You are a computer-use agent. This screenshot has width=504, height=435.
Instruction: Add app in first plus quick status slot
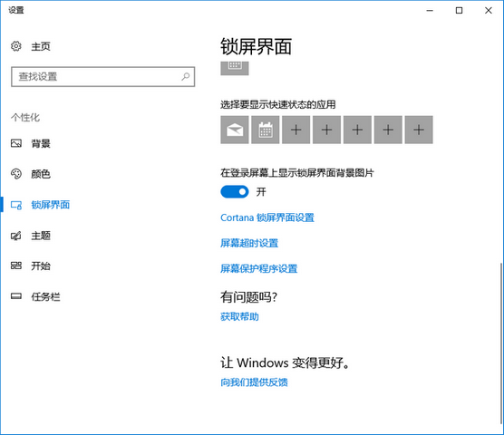tap(296, 130)
